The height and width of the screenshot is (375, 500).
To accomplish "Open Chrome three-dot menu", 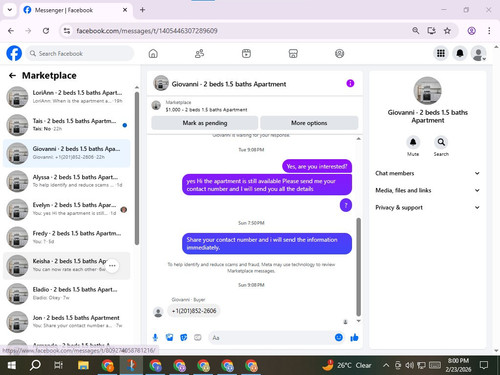I will tap(489, 31).
